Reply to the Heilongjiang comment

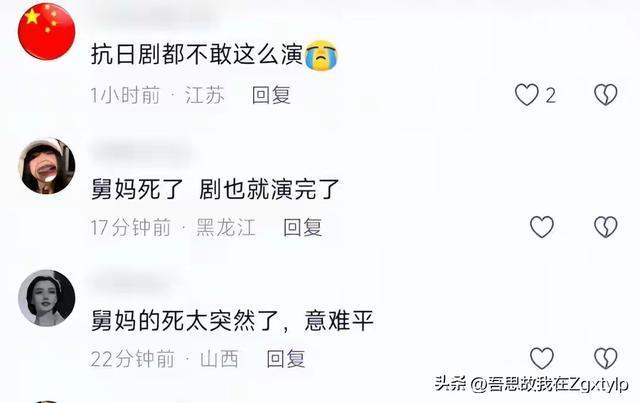click(302, 227)
